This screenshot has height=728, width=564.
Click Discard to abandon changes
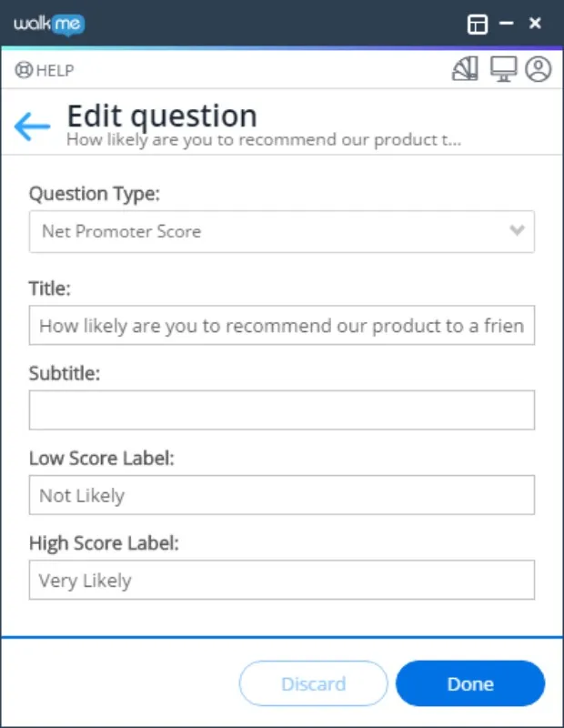pos(313,683)
